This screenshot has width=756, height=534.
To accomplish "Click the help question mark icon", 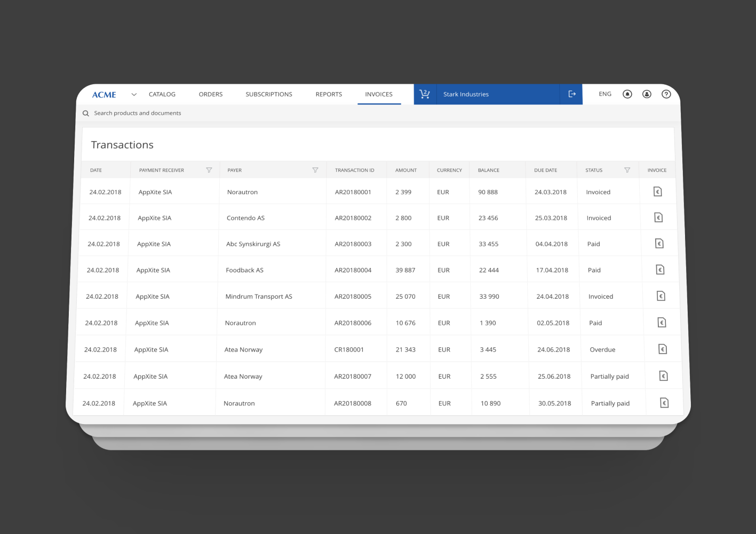I will tap(666, 94).
